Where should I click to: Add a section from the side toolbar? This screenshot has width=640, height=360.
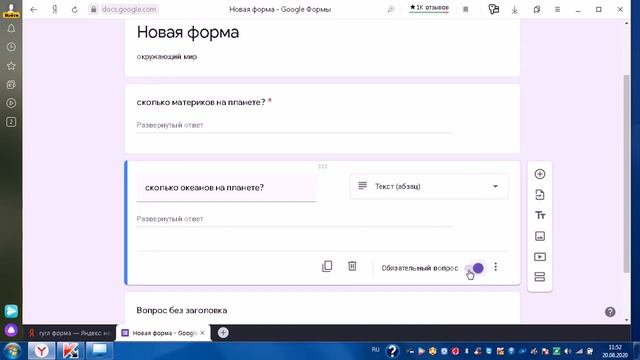pos(540,277)
